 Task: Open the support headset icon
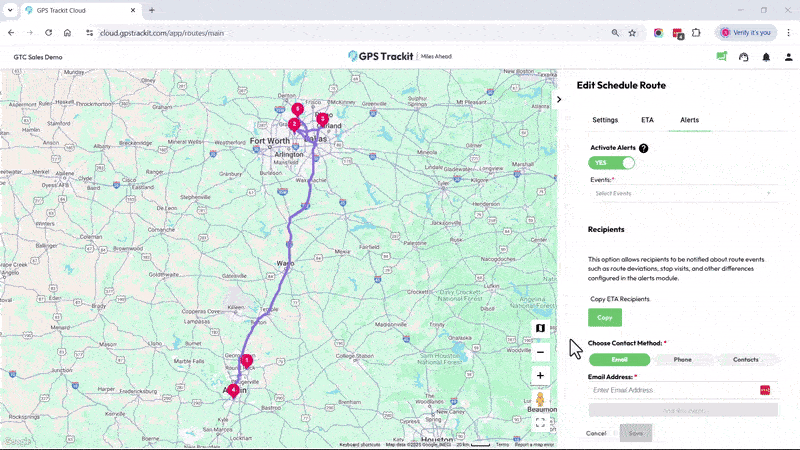point(744,57)
